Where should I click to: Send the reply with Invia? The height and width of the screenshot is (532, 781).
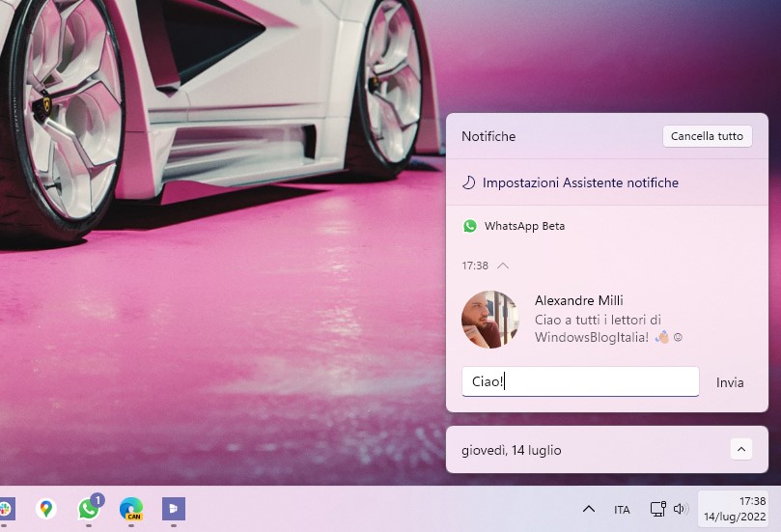click(730, 382)
